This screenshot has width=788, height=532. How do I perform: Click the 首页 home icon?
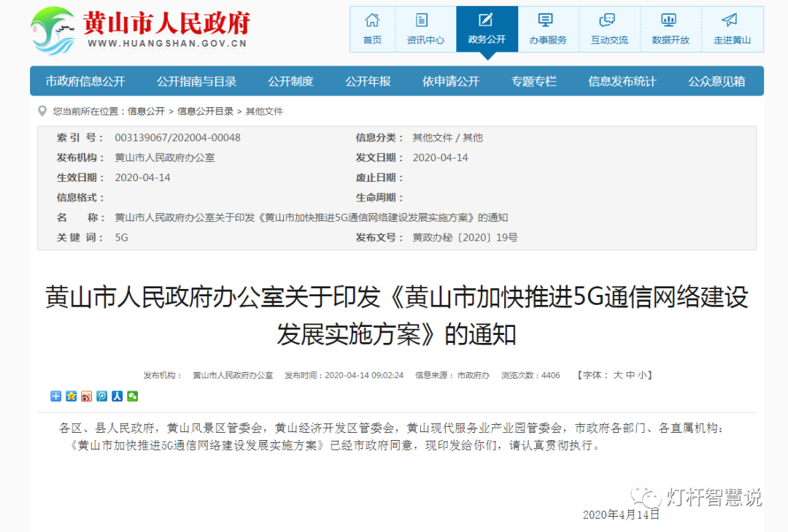[x=372, y=22]
